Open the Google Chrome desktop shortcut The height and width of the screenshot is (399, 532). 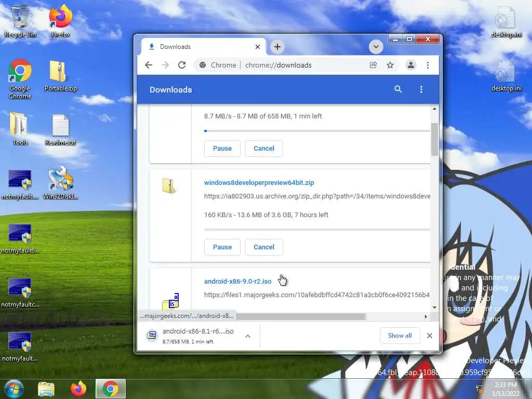20,79
